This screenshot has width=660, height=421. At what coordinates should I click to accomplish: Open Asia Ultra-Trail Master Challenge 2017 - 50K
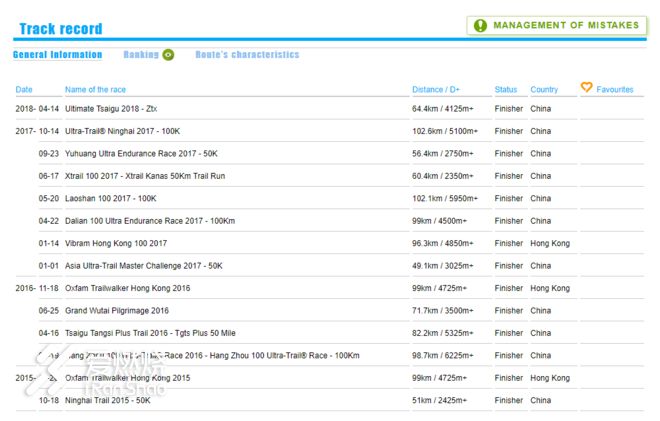pyautogui.click(x=144, y=266)
